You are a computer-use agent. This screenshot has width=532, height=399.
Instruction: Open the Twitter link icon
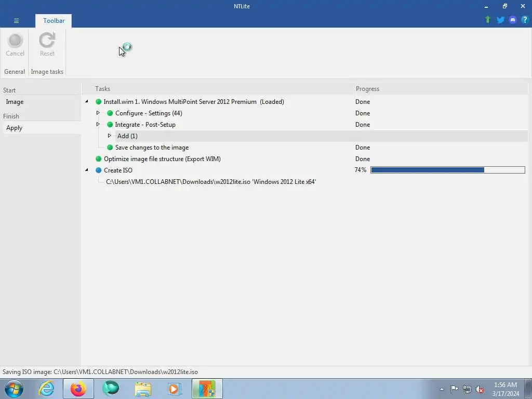tap(500, 20)
